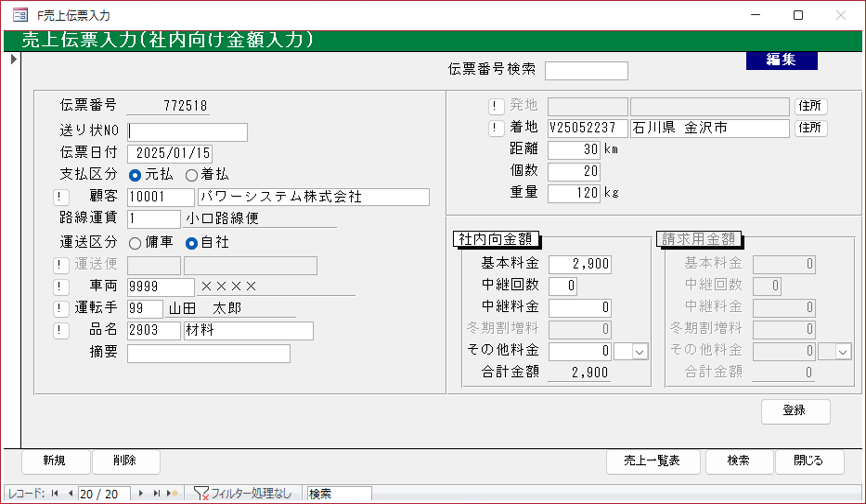This screenshot has width=866, height=504.
Task: Click the 中継回数 field in 社内向金額
Action: [563, 286]
